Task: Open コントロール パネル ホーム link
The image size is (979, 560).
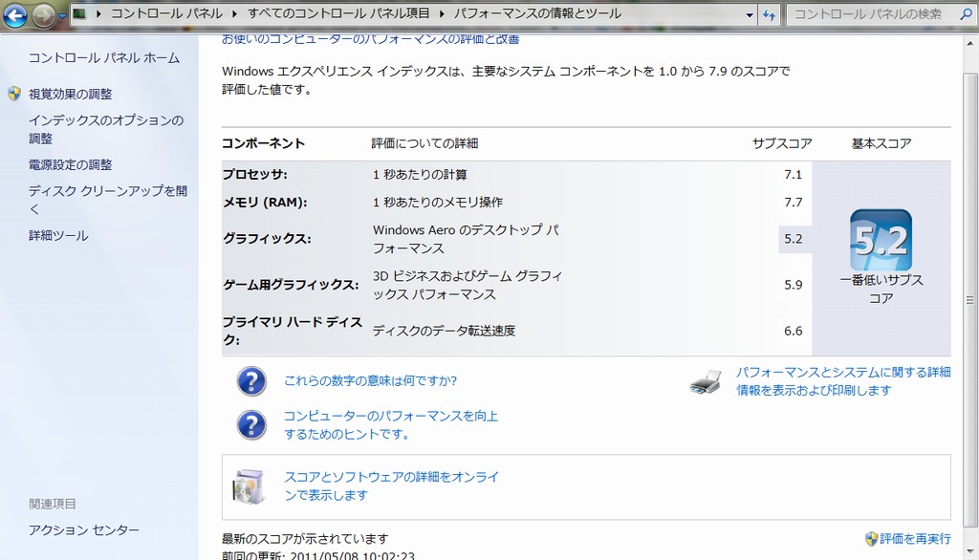Action: pos(103,58)
